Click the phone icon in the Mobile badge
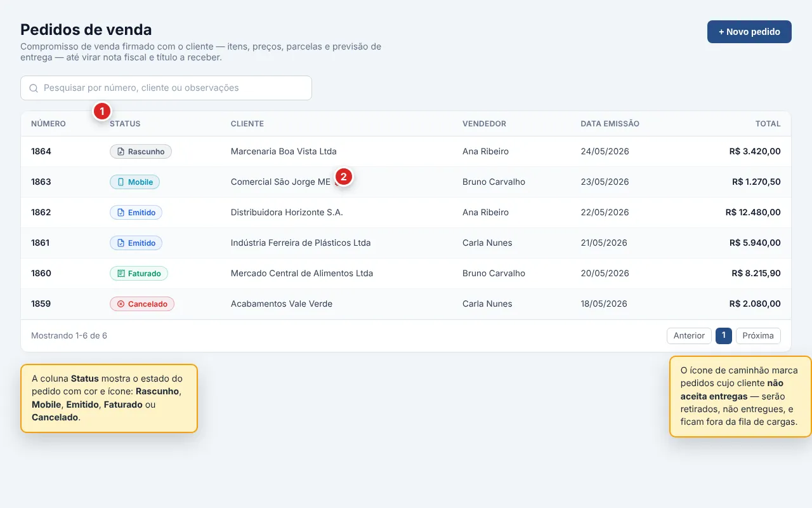 tap(121, 182)
